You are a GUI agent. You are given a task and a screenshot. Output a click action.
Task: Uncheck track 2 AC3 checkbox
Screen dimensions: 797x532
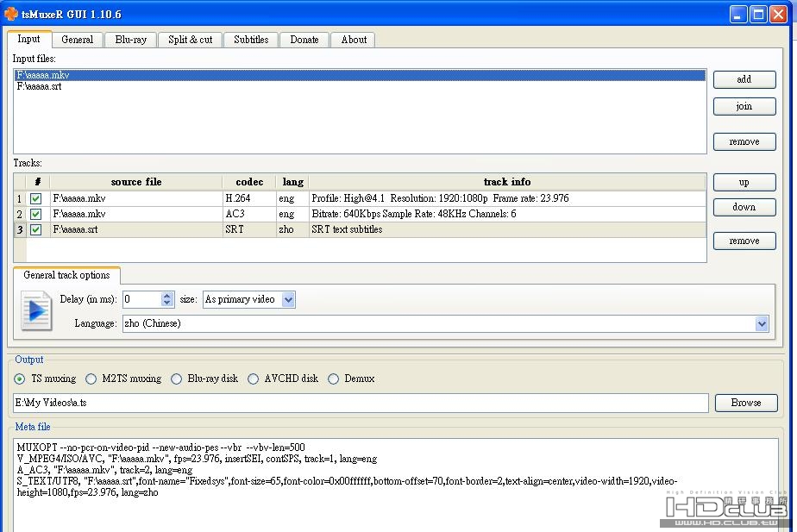tap(35, 214)
